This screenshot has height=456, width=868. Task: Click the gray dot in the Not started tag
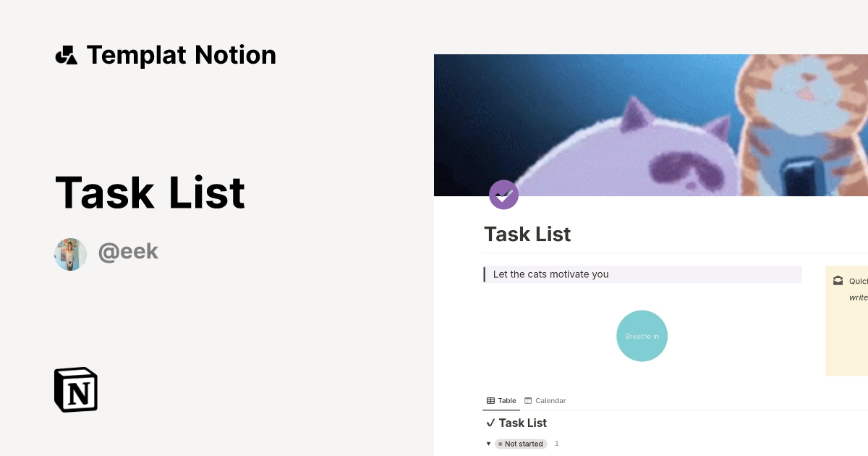[x=500, y=444]
